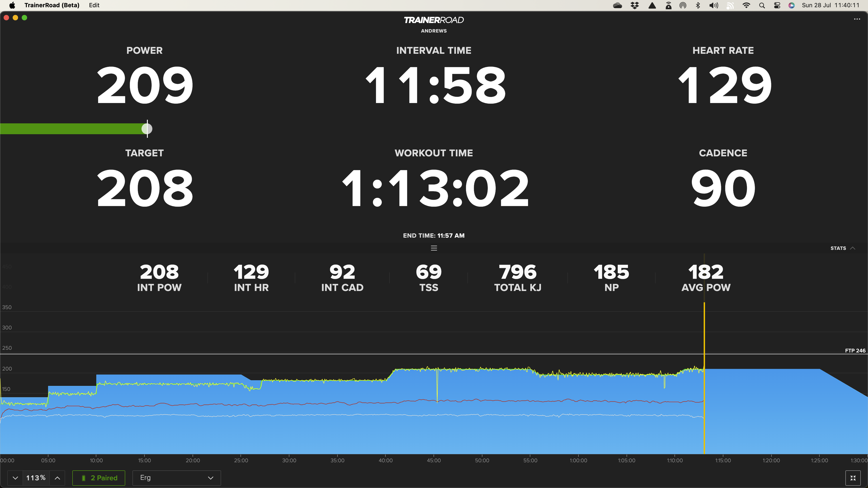Screen dimensions: 868x488
Task: Click the Dropbox icon in the menu bar
Action: [x=635, y=5]
